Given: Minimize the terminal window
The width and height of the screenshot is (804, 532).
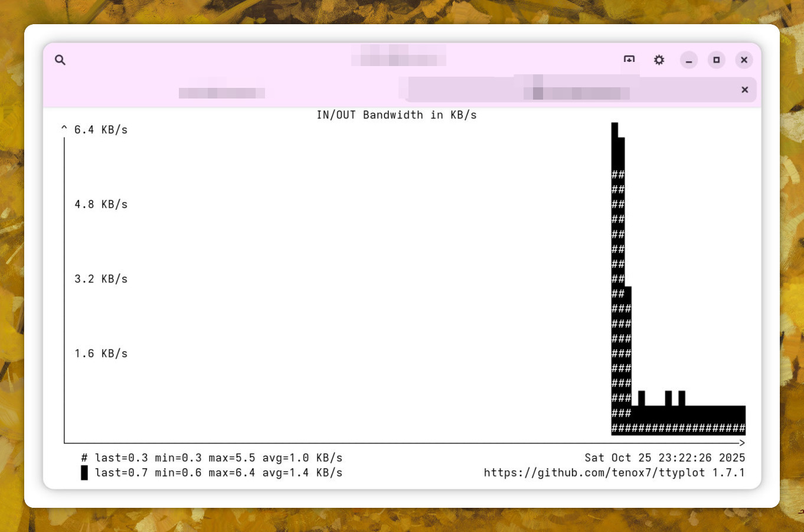Looking at the screenshot, I should tap(688, 60).
